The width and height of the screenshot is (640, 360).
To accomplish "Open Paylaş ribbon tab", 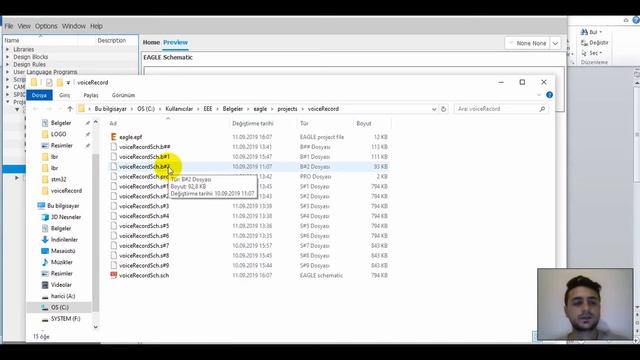I will point(91,95).
